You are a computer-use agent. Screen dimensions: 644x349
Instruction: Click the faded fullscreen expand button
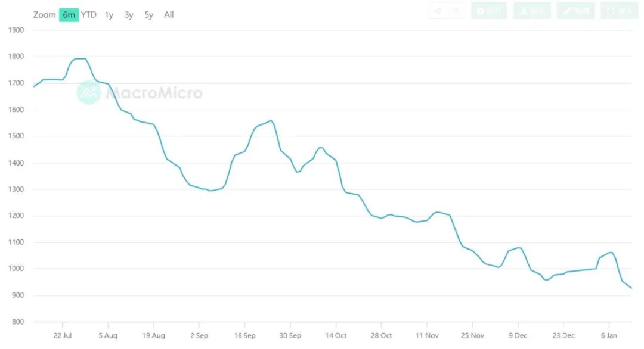pyautogui.click(x=620, y=11)
